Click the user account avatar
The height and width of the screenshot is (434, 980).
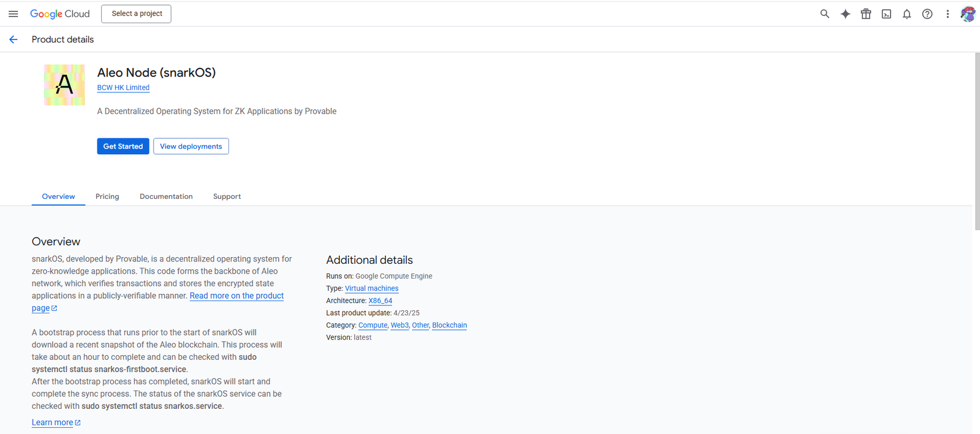[968, 13]
